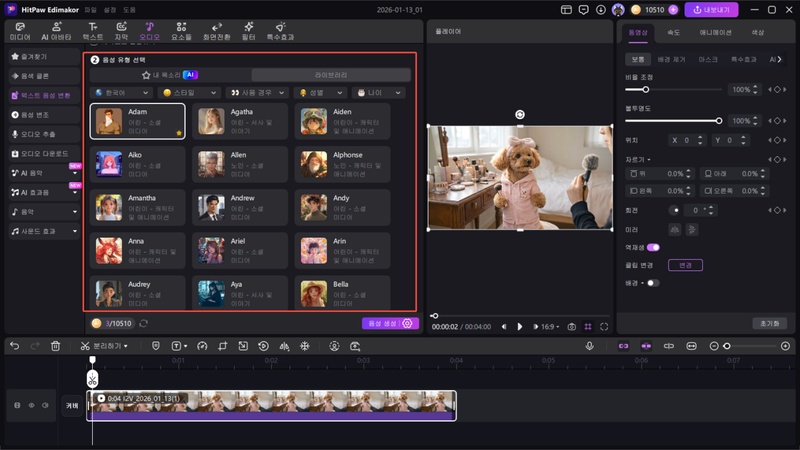Switch to the 애니메이션 animation tab
Viewport: 800px width, 450px height.
coord(715,32)
